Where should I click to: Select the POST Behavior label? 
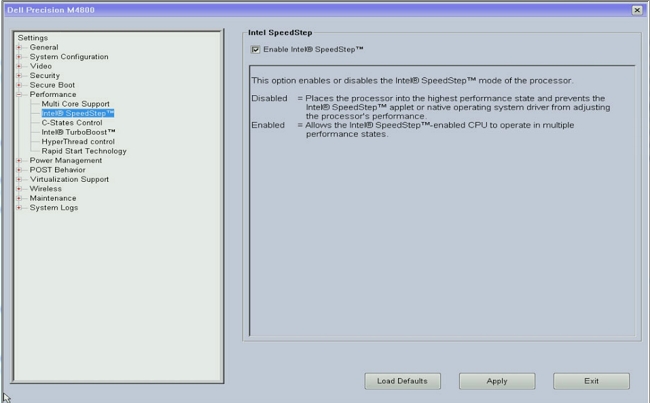point(58,170)
